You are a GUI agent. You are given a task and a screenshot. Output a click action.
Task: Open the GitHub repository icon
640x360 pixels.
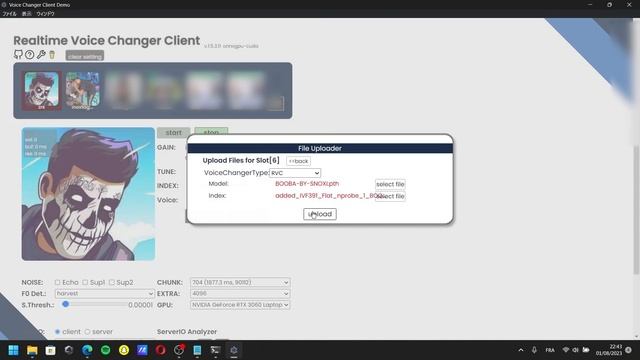[18, 54]
